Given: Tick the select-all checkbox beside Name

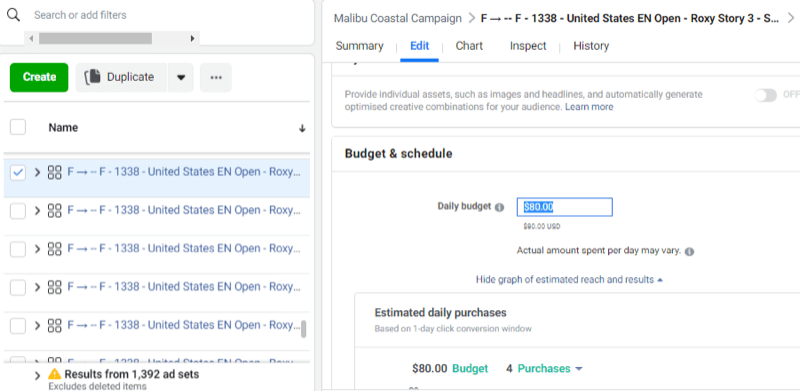Looking at the screenshot, I should coord(18,128).
